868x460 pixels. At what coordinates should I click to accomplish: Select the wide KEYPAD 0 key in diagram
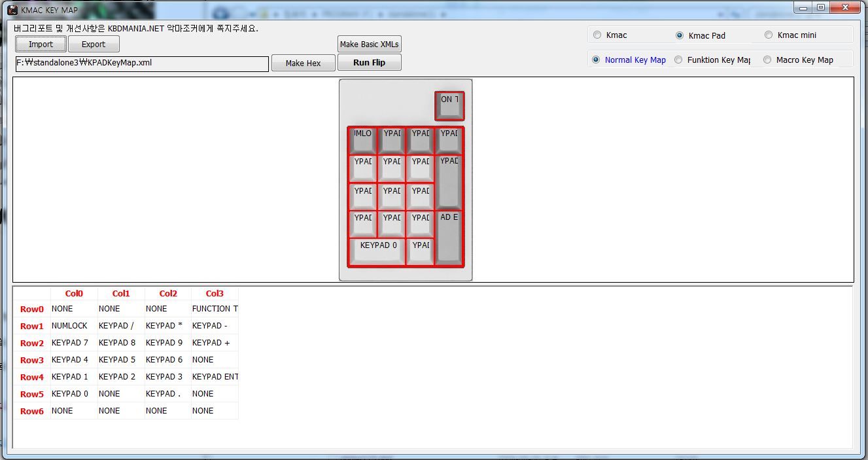click(x=377, y=252)
